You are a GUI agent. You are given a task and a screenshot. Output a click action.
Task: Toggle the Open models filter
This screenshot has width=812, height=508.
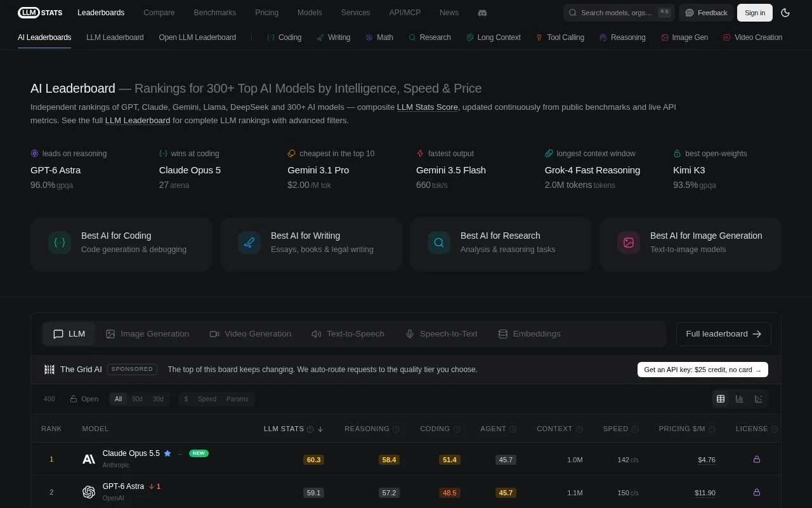tap(84, 399)
